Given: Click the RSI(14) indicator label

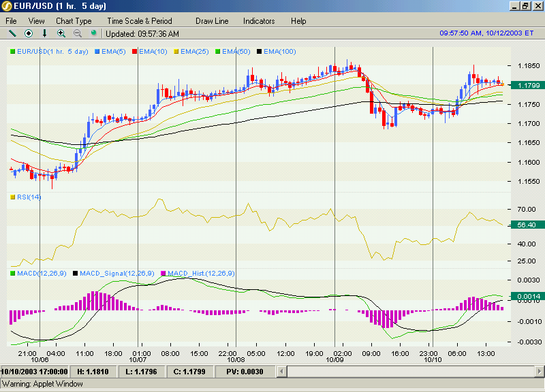Looking at the screenshot, I should [x=29, y=197].
